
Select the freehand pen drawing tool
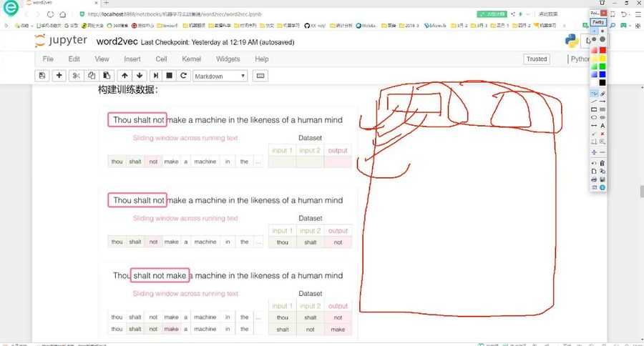click(594, 94)
